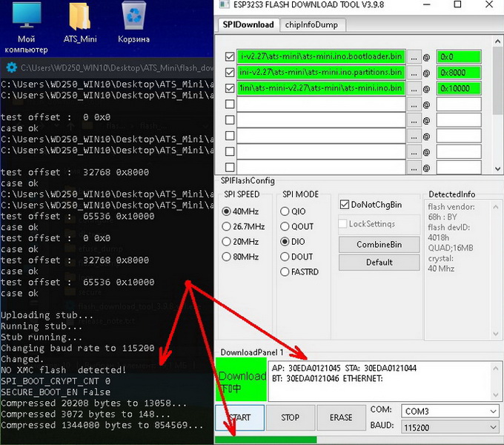504x445 pixels.
Task: Select the ATS_Mini folder on the desktop
Action: coord(80,23)
